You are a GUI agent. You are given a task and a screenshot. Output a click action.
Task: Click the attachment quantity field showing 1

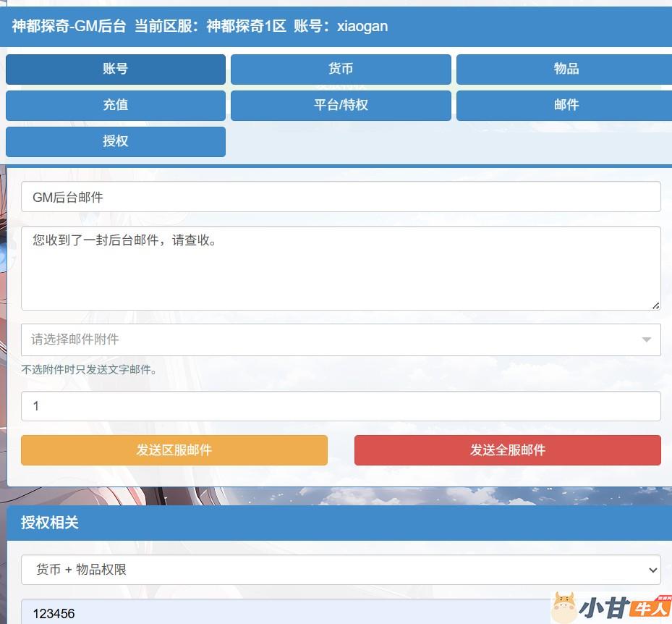(341, 406)
